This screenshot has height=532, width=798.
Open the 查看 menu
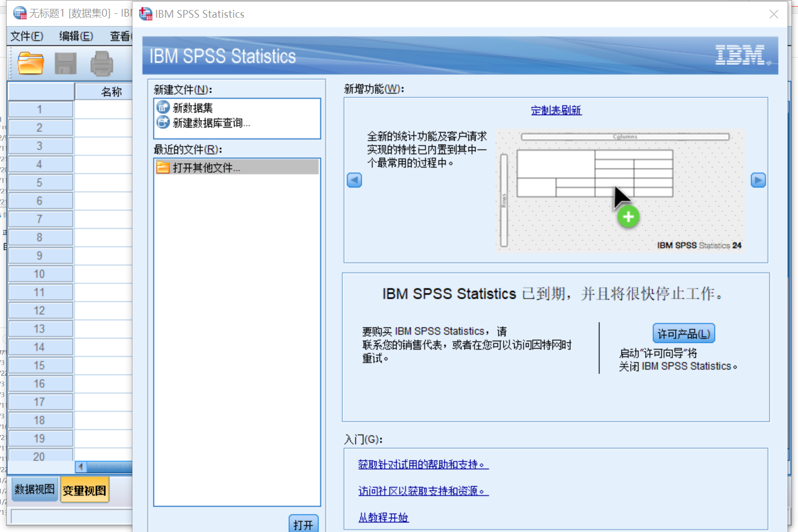pyautogui.click(x=120, y=36)
